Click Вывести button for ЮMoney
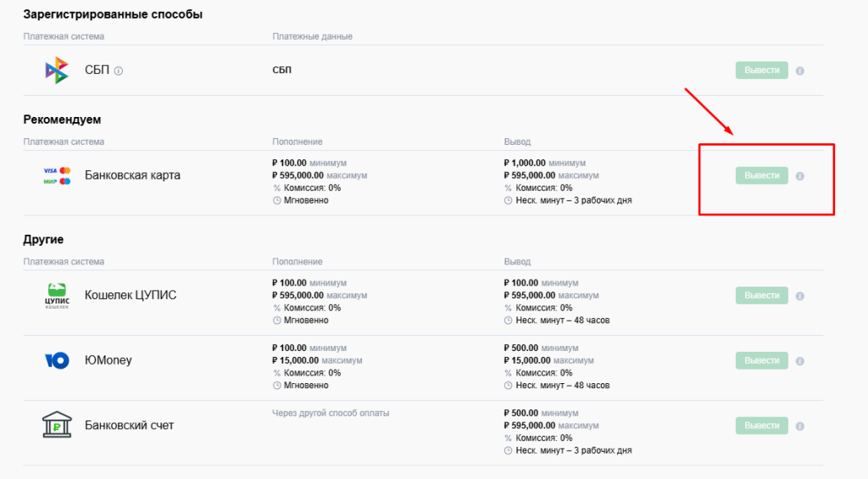 click(x=762, y=360)
